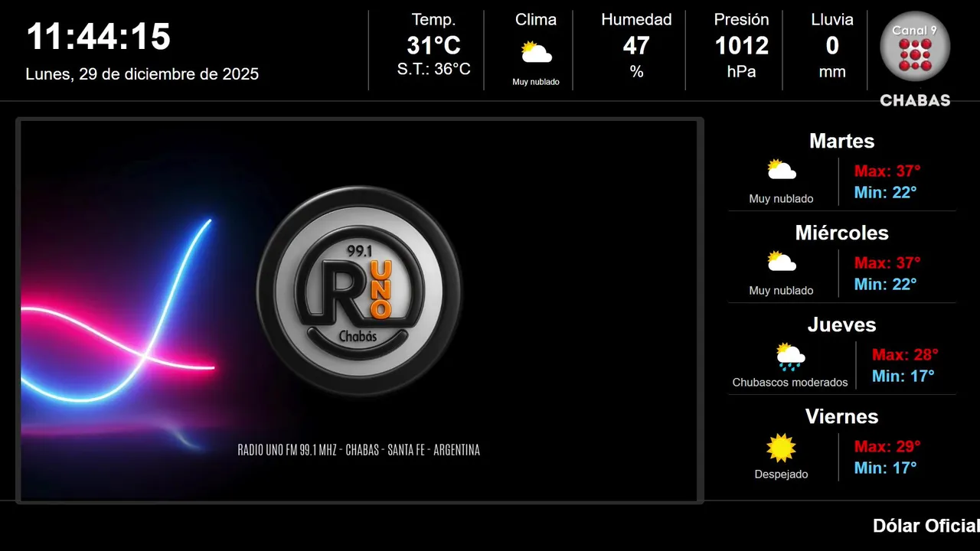The height and width of the screenshot is (551, 980).
Task: Click Muy nublado under Miércoles
Action: pos(781,291)
